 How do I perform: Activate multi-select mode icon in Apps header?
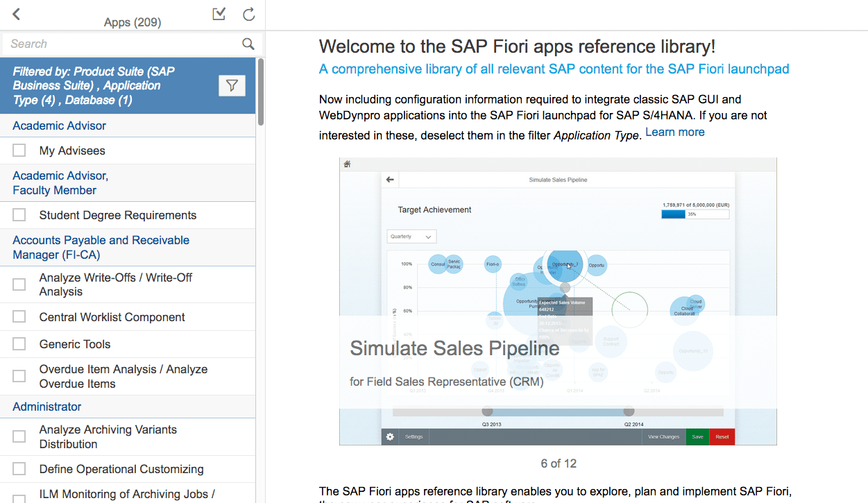tap(219, 14)
